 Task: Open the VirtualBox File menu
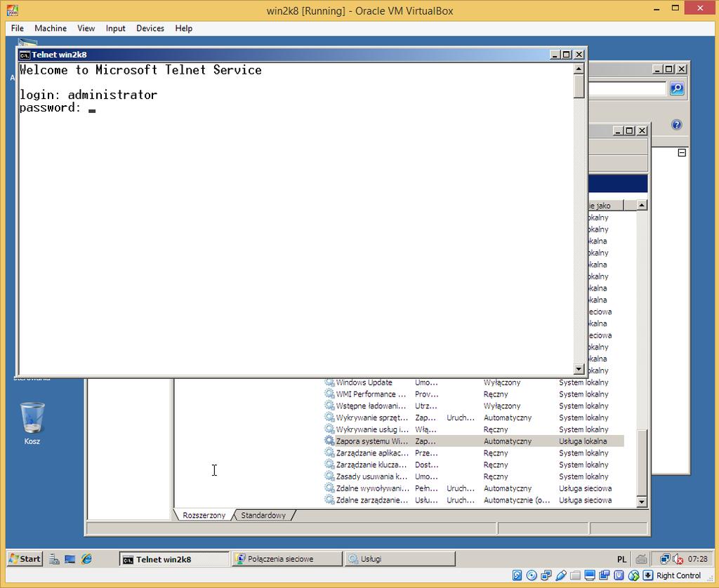point(18,28)
